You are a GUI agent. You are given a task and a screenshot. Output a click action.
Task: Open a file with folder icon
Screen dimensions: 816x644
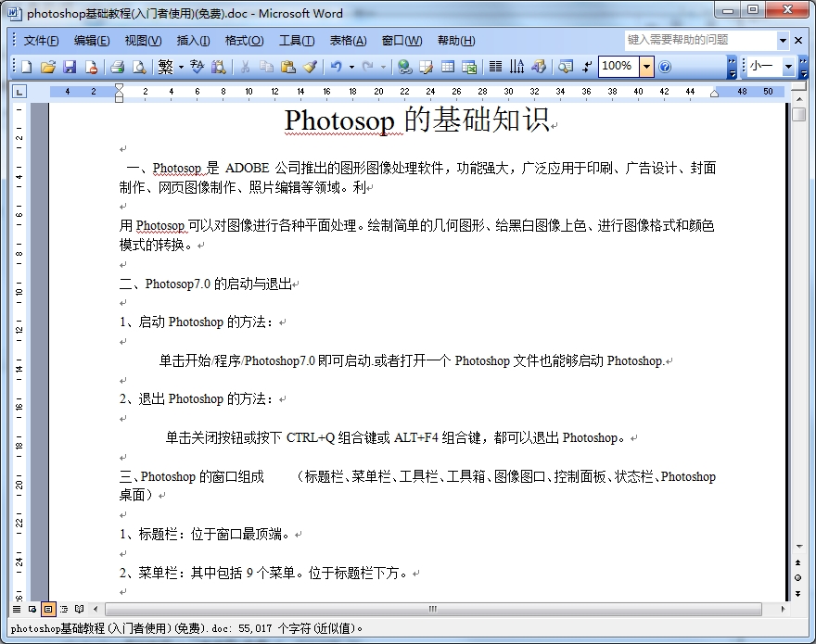tap(48, 67)
